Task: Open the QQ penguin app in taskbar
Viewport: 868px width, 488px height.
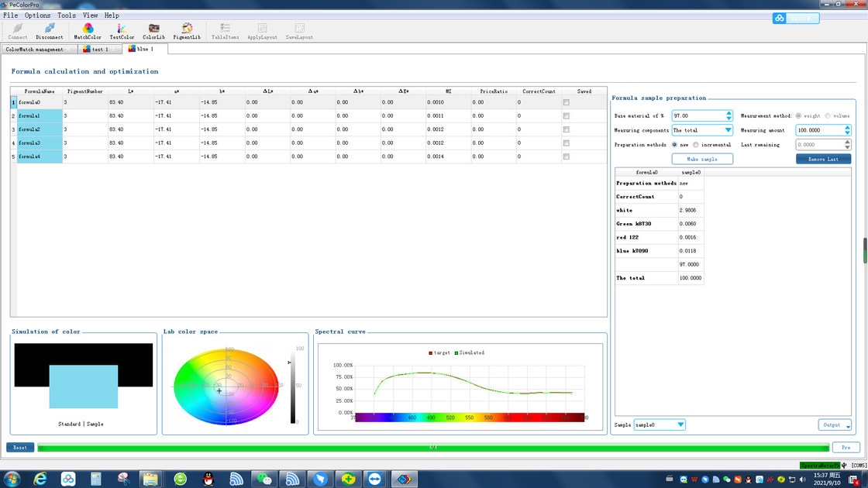Action: click(208, 479)
